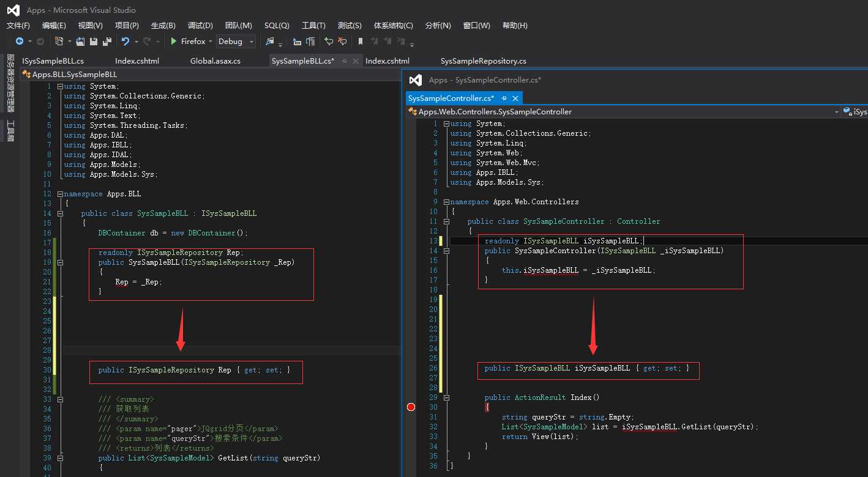Screen dimensions: 868x477
Task: Close the SysSampleBLL.cs* tab
Action: coord(356,61)
